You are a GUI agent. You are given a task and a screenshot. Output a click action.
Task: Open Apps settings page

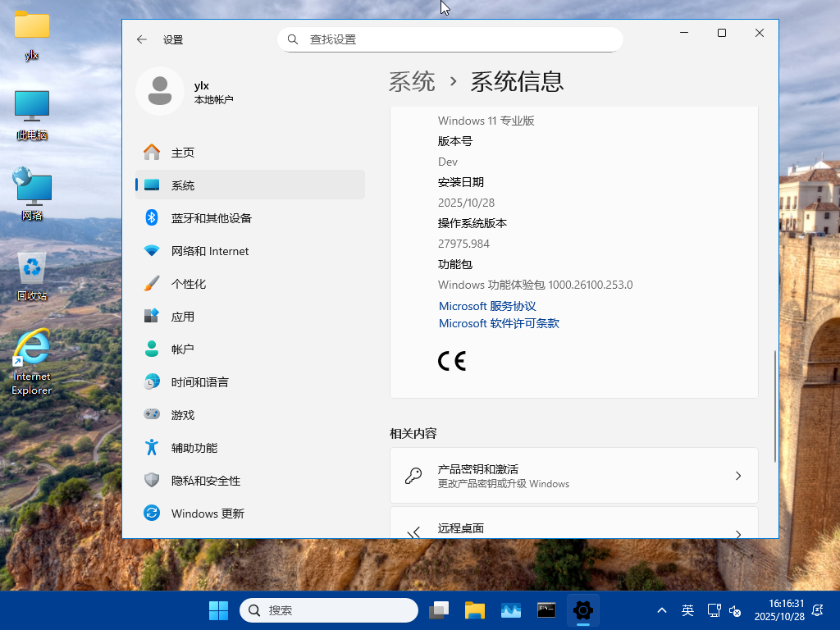182,317
